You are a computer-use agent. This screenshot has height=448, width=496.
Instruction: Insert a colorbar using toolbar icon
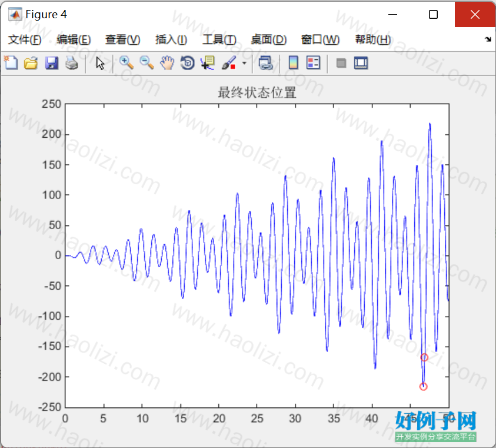pos(293,62)
